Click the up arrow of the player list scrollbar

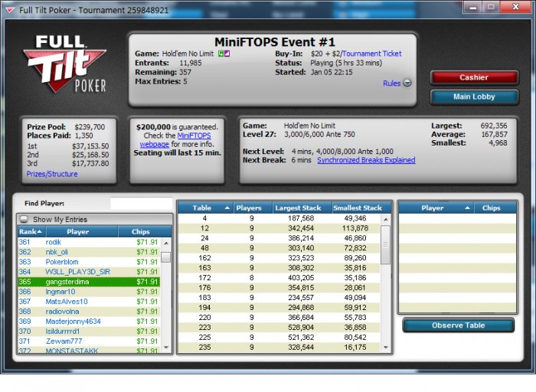coord(166,243)
